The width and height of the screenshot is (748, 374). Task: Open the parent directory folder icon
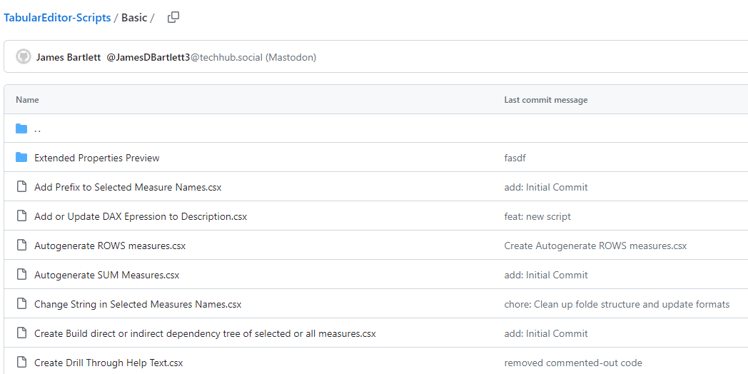pyautogui.click(x=21, y=128)
